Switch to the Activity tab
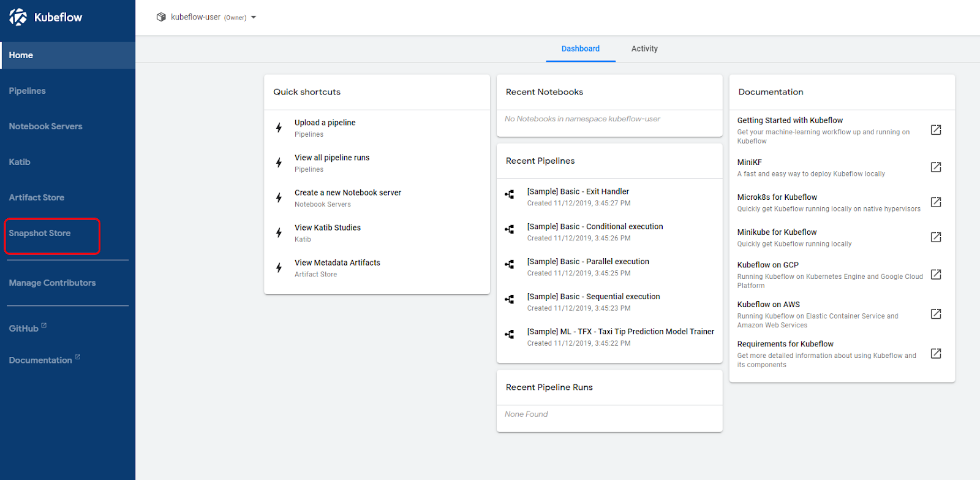The width and height of the screenshot is (980, 480). point(644,49)
